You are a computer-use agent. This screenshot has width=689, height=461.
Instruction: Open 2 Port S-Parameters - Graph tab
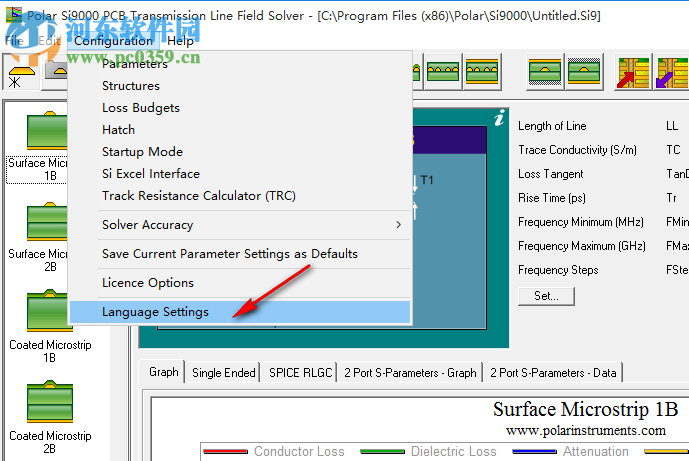(410, 373)
